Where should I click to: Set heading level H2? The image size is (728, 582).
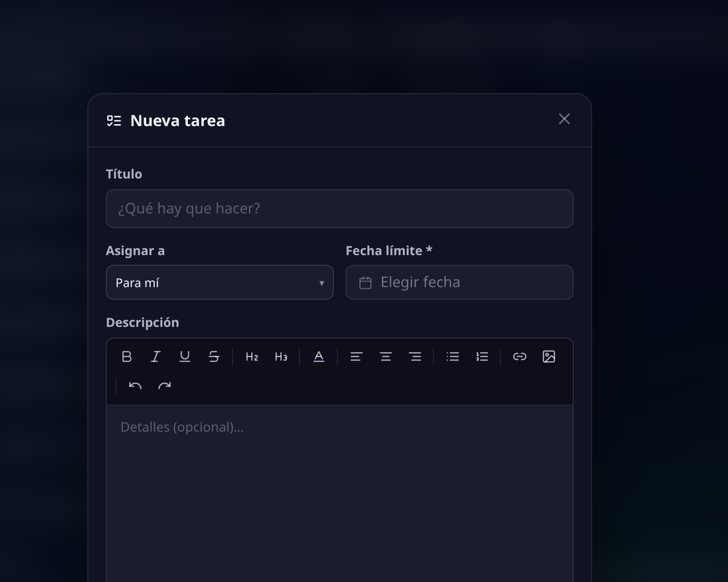[x=252, y=356]
